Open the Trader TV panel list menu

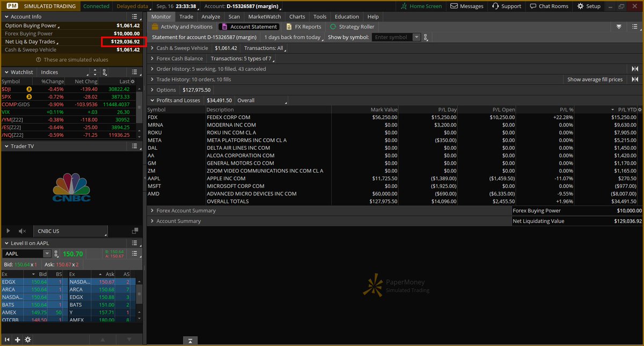(x=136, y=146)
